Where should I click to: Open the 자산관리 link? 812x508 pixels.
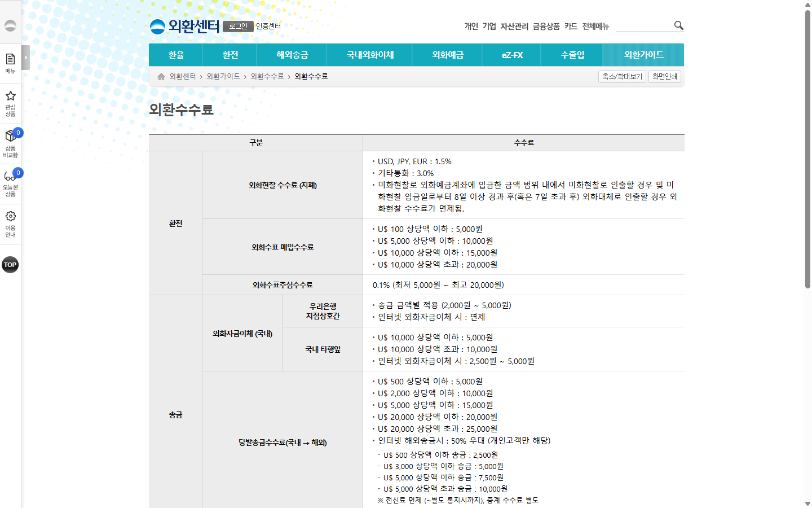514,27
